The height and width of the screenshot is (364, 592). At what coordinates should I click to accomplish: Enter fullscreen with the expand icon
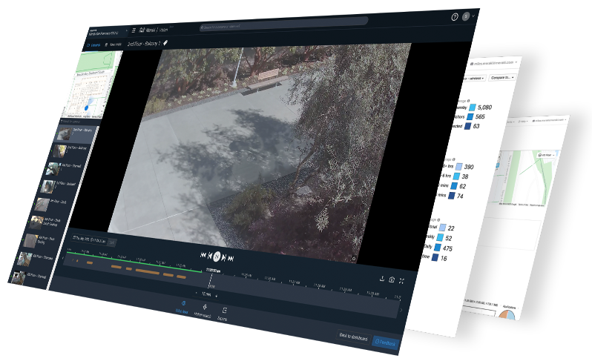click(x=401, y=281)
